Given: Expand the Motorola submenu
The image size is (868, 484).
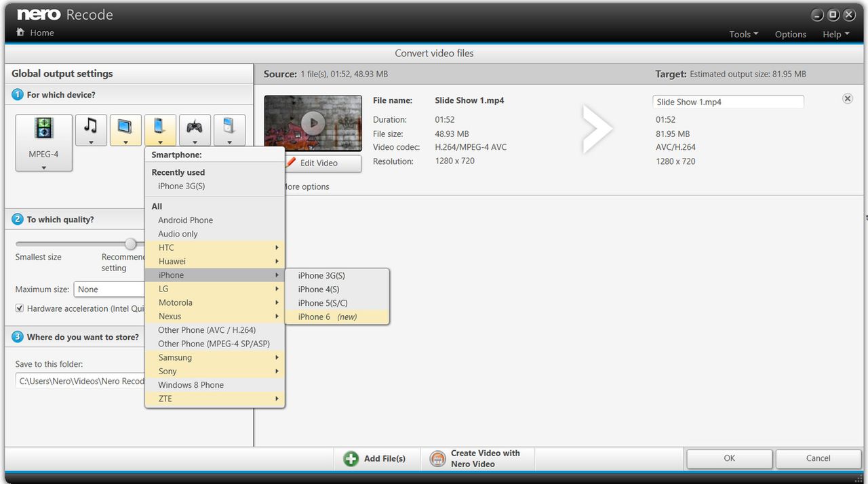Looking at the screenshot, I should 215,302.
